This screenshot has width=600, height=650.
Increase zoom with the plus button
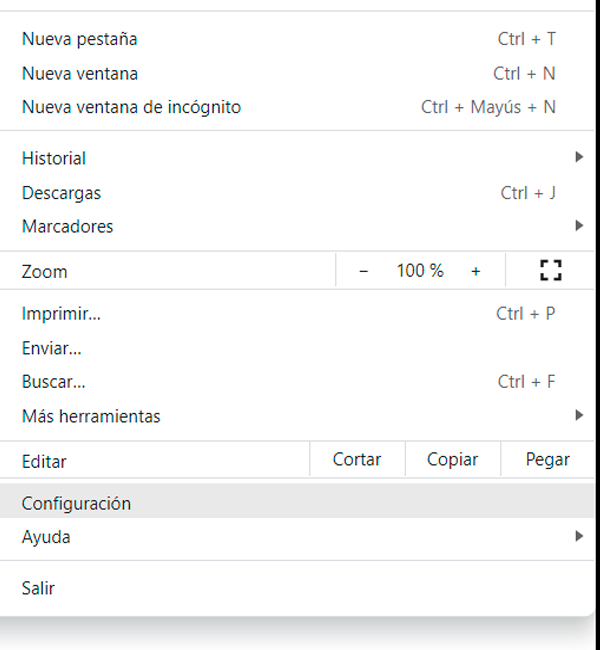point(476,271)
